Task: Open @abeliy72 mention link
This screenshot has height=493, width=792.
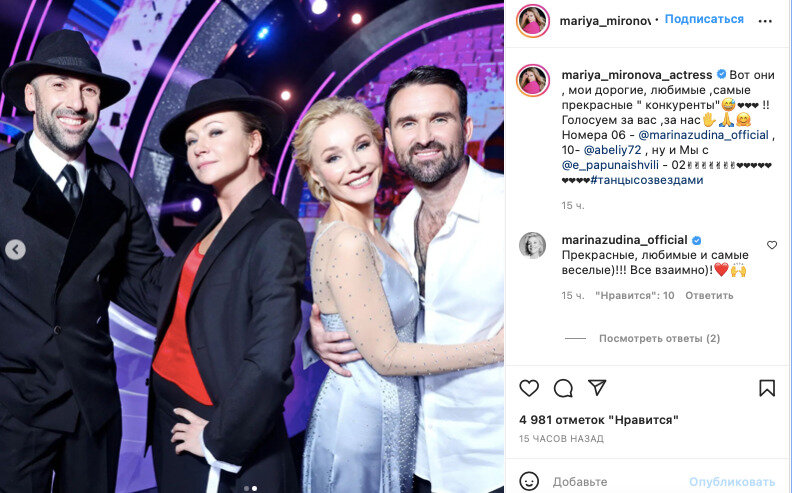Action: (x=612, y=150)
